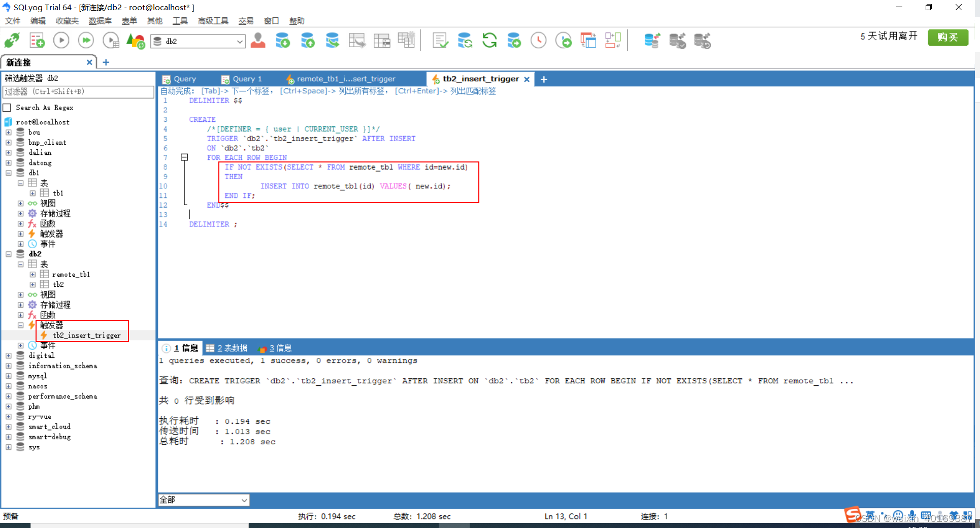980x528 pixels.
Task: Select the Execute Query play icon
Action: [61, 40]
